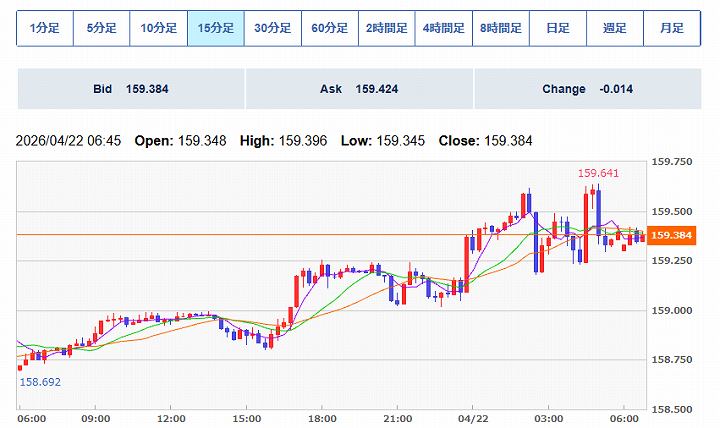Image resolution: width=720 pixels, height=428 pixels.
Task: Select the 1分足 timeframe tab
Action: tap(44, 28)
